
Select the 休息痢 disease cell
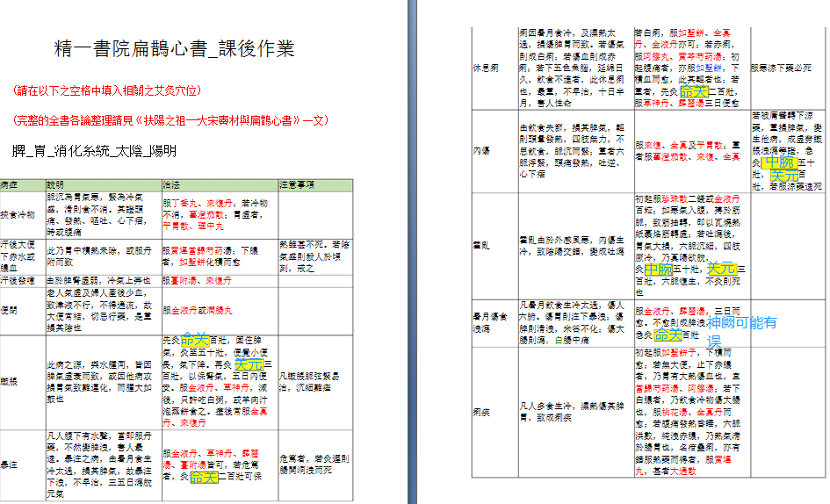(495, 68)
